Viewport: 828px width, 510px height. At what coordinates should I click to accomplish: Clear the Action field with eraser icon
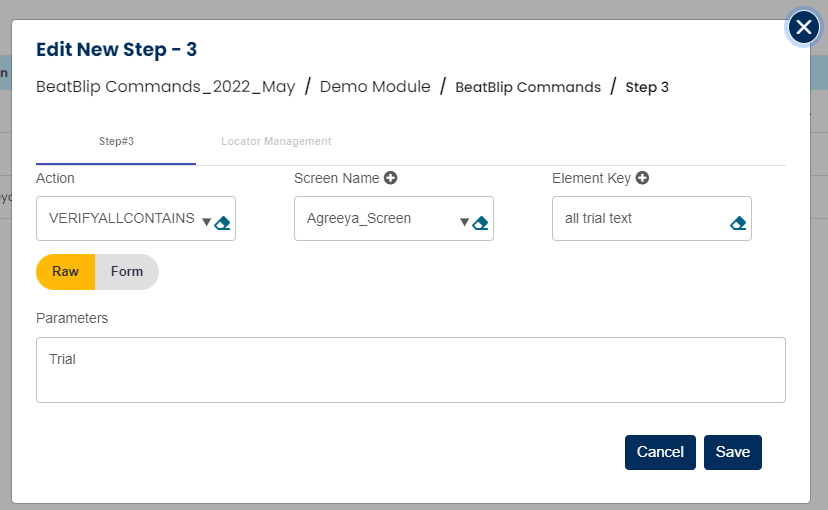(x=223, y=222)
